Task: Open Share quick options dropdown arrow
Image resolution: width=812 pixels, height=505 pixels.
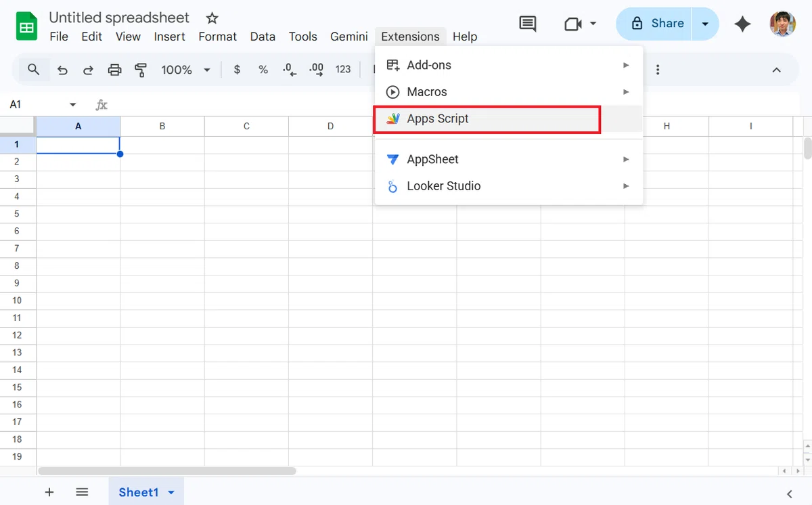Action: point(705,24)
